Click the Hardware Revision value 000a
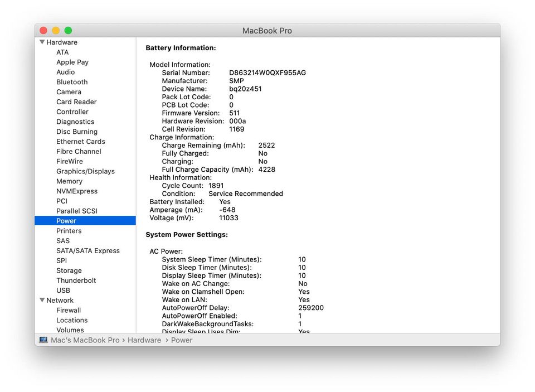The height and width of the screenshot is (392, 535). (237, 121)
